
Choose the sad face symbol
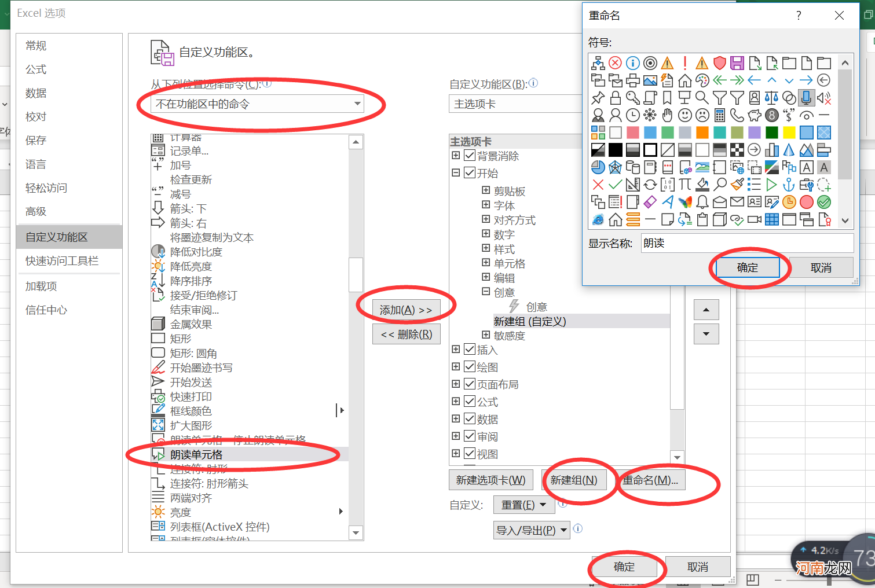click(702, 115)
